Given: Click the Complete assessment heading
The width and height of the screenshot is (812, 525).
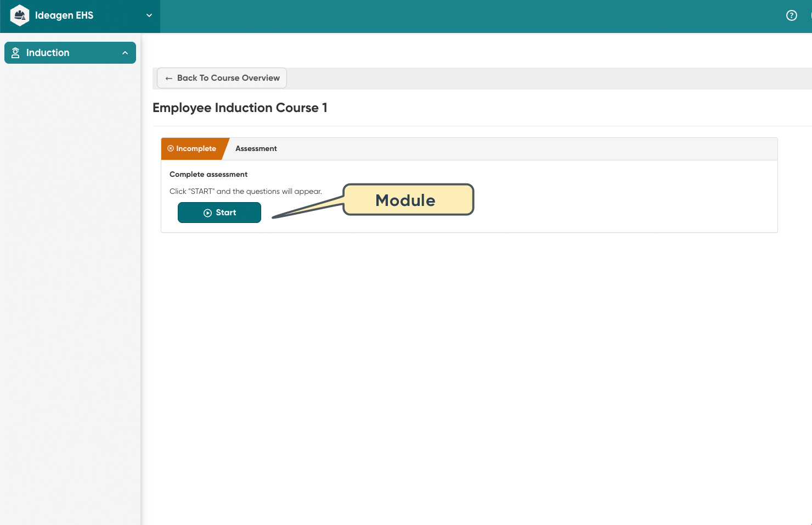Looking at the screenshot, I should [208, 174].
